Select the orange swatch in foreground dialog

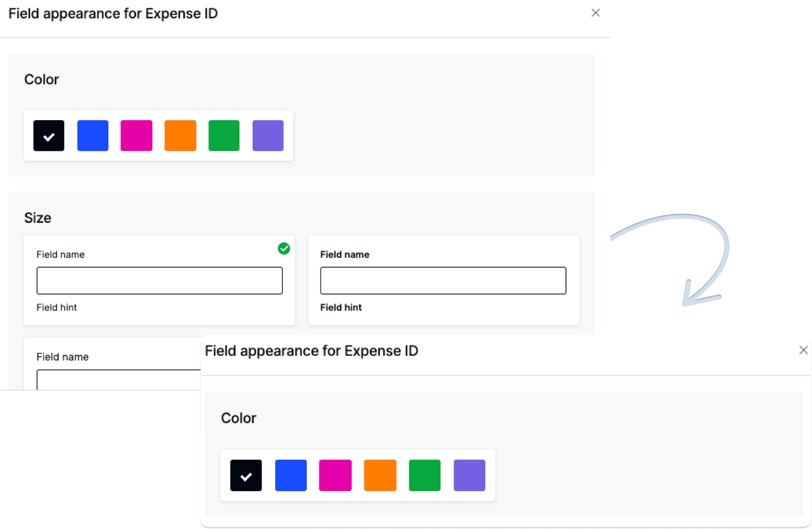pyautogui.click(x=380, y=475)
